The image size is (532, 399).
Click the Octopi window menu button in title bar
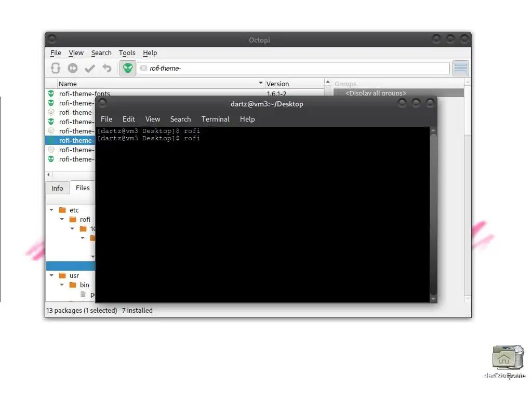(x=51, y=39)
